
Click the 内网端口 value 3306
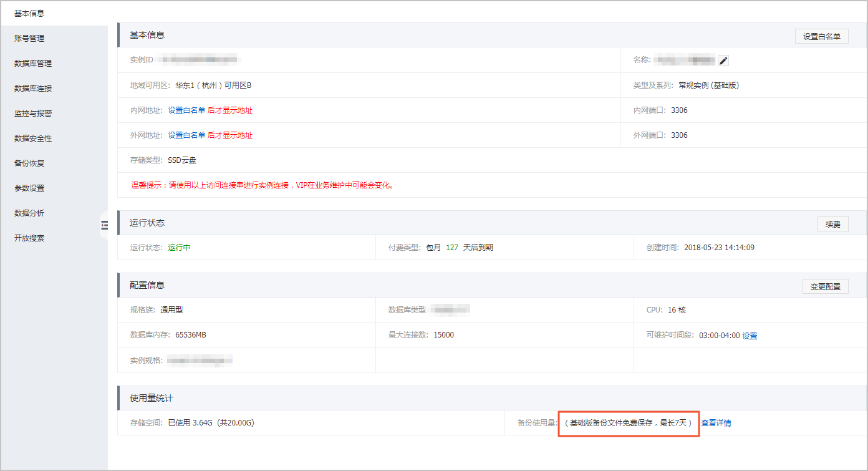tap(679, 110)
